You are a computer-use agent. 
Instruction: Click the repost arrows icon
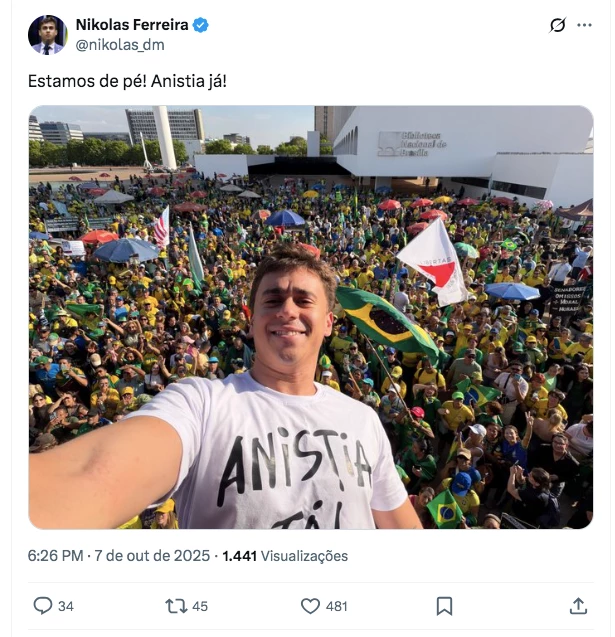point(175,606)
